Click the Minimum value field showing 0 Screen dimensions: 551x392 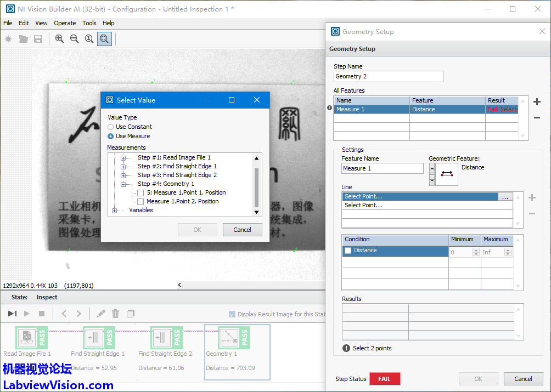[x=461, y=252]
